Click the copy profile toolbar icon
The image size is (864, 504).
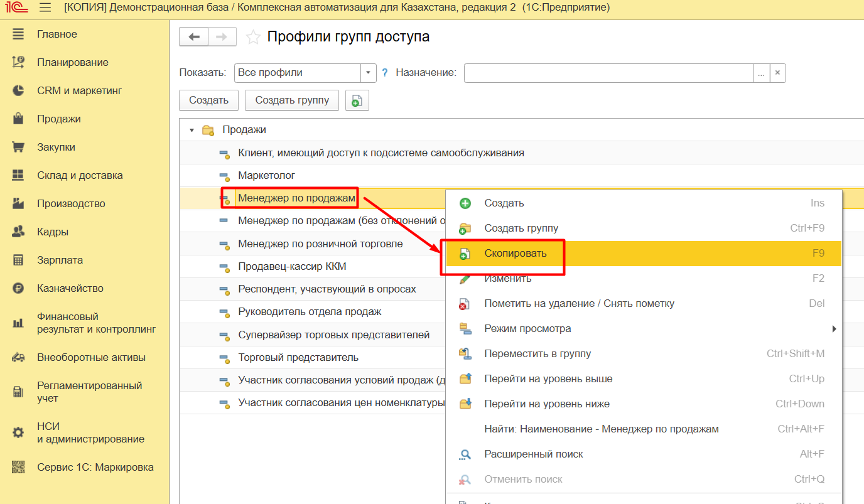point(357,100)
